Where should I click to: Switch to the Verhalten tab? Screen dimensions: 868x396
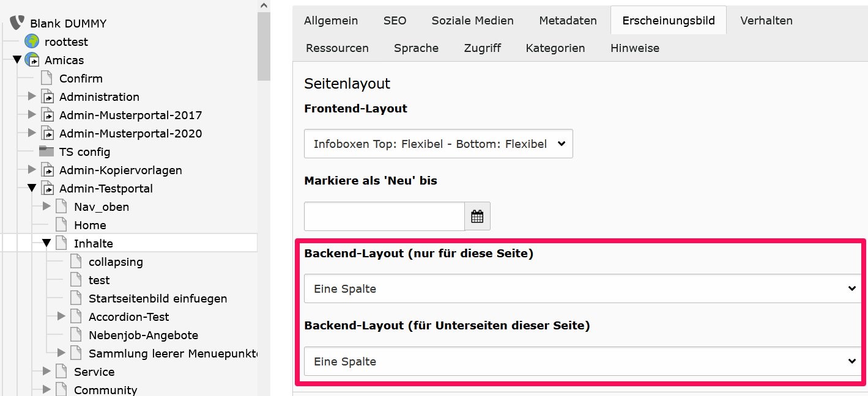point(766,20)
